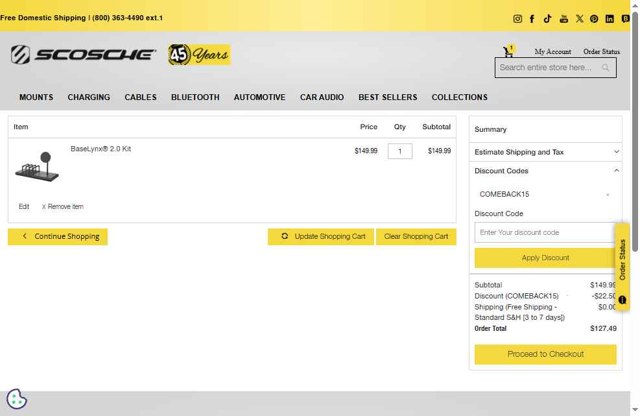Open the Bluetooth menu
The width and height of the screenshot is (640, 416).
195,97
